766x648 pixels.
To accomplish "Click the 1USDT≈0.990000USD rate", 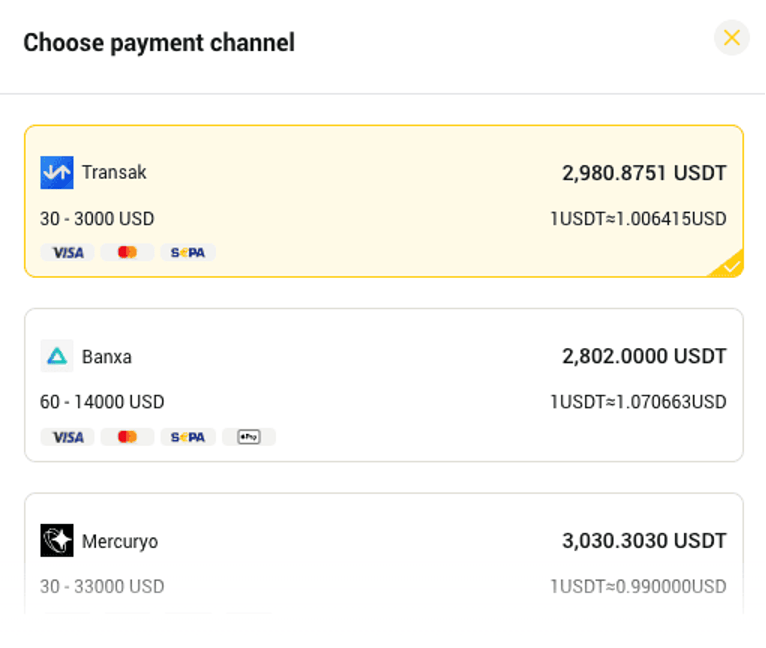I will coord(638,586).
